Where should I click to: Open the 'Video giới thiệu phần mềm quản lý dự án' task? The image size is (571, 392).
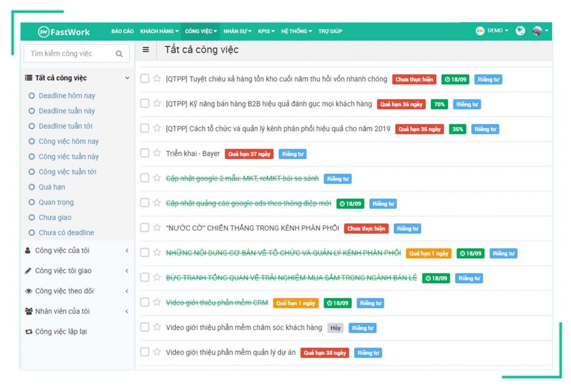click(230, 352)
